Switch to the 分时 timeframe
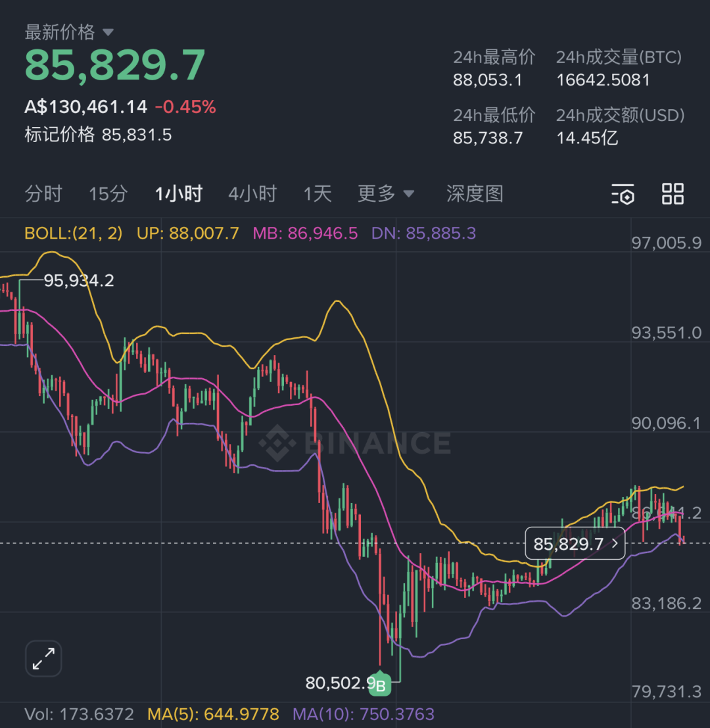This screenshot has width=710, height=728. [43, 194]
